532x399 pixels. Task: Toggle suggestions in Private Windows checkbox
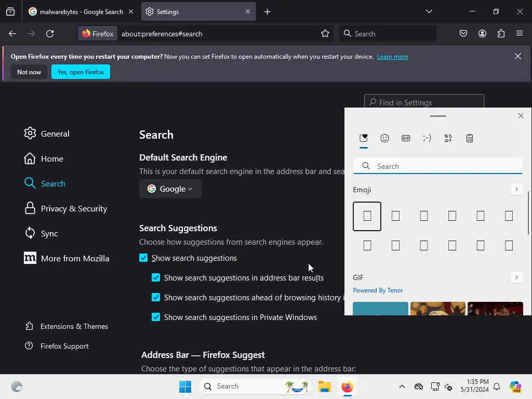(x=156, y=317)
